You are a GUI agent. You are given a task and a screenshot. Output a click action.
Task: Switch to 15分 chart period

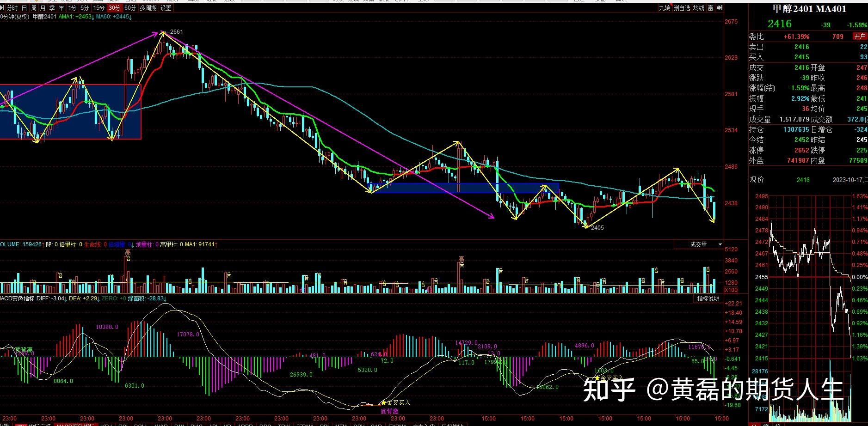click(99, 8)
